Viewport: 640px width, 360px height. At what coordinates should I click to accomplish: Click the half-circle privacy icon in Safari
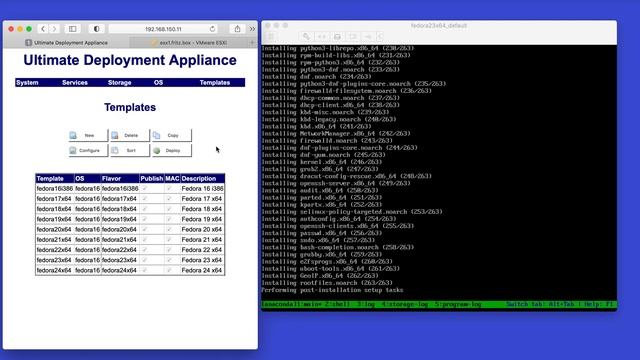[96, 29]
